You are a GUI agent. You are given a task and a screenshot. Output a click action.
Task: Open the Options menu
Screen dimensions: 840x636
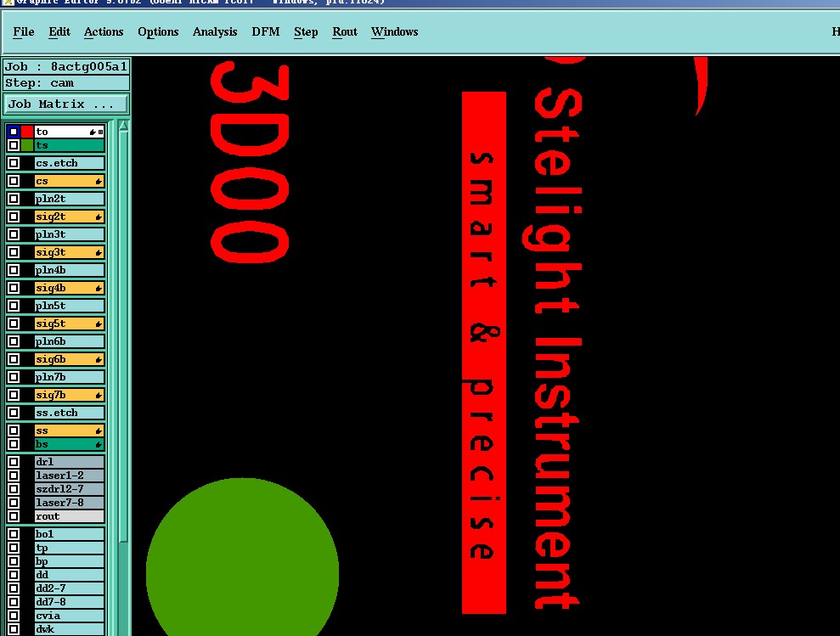(x=158, y=32)
